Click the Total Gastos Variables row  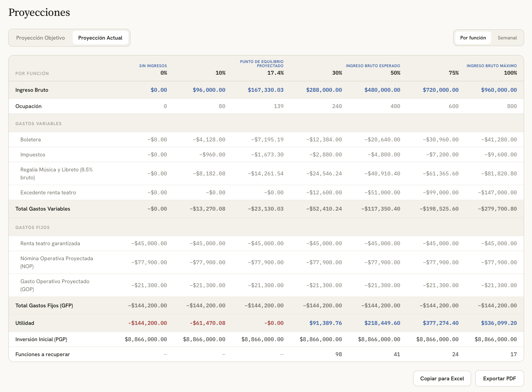coord(266,209)
